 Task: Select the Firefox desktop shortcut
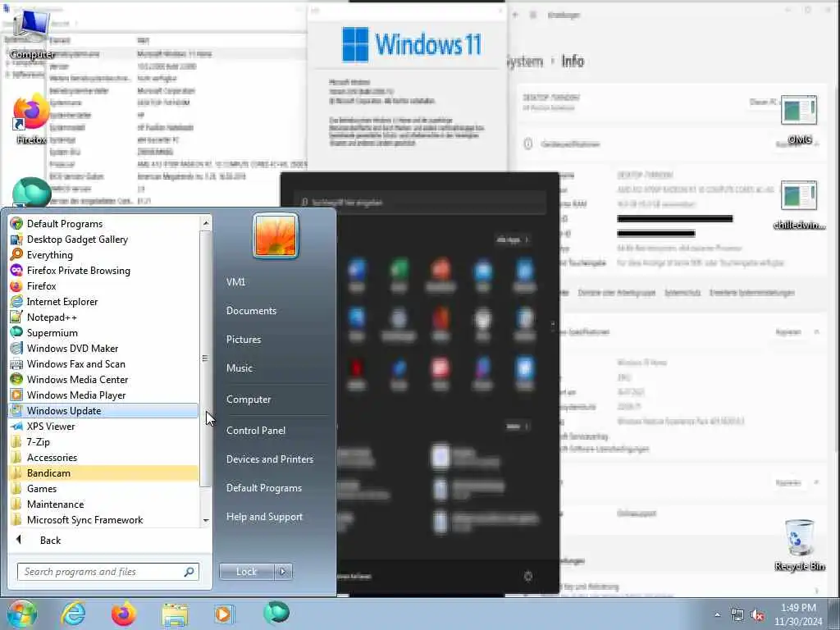(32, 119)
